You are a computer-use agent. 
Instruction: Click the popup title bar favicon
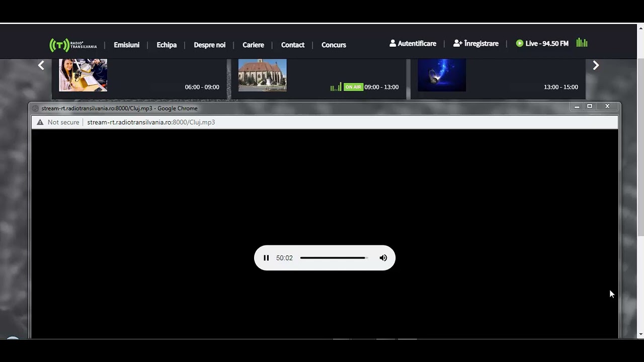tap(35, 109)
